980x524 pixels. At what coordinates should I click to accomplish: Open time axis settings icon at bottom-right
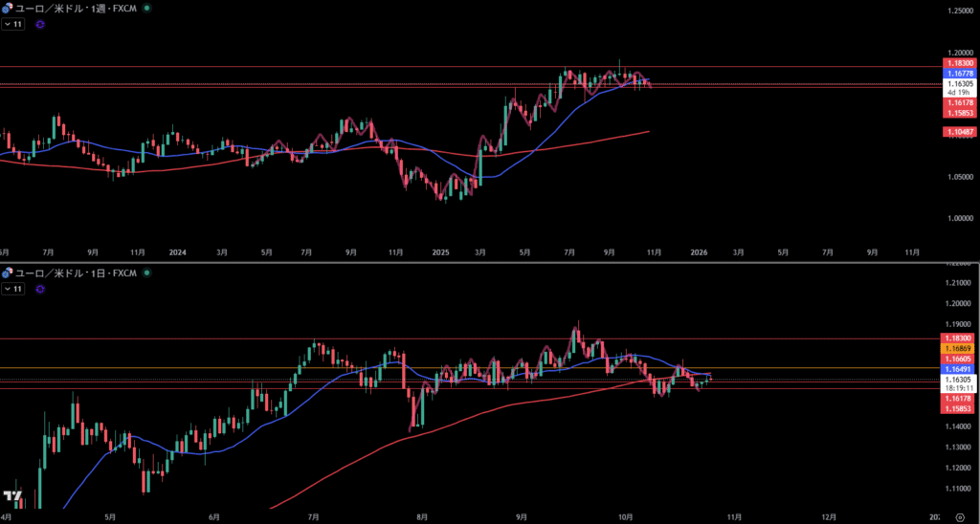coord(959,516)
